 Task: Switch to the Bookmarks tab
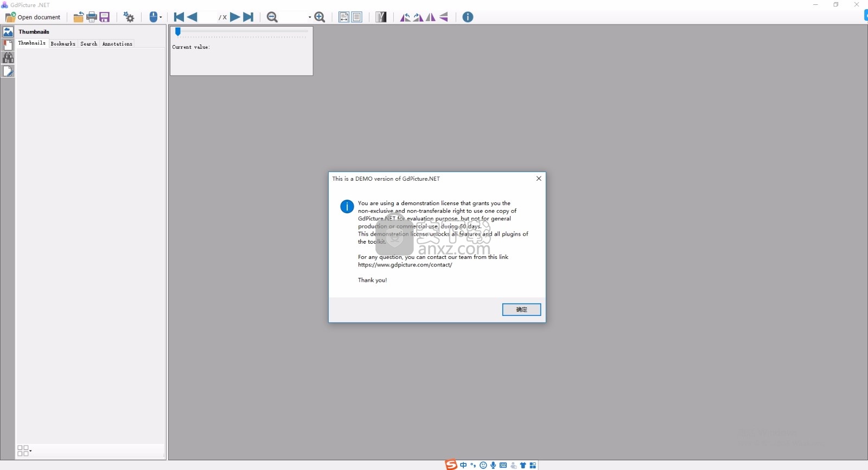[63, 43]
